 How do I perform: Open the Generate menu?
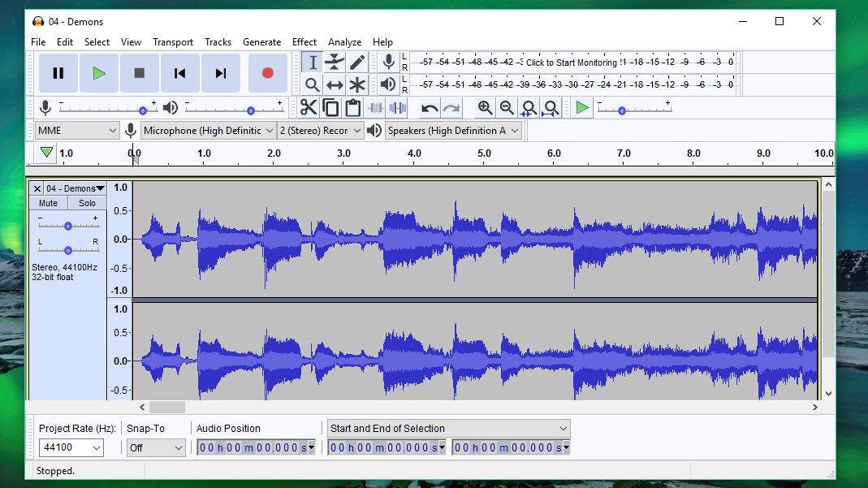coord(262,41)
